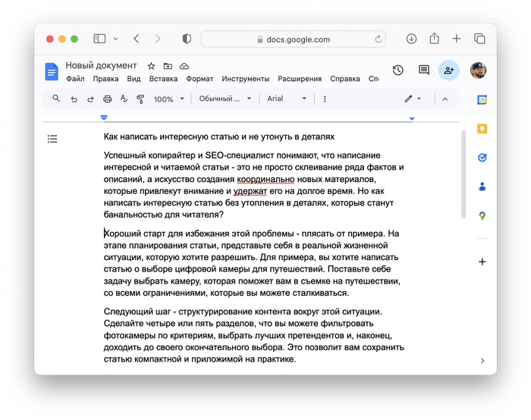Click the heading Как написать интересную статью
This screenshot has height=420, width=531.
218,136
